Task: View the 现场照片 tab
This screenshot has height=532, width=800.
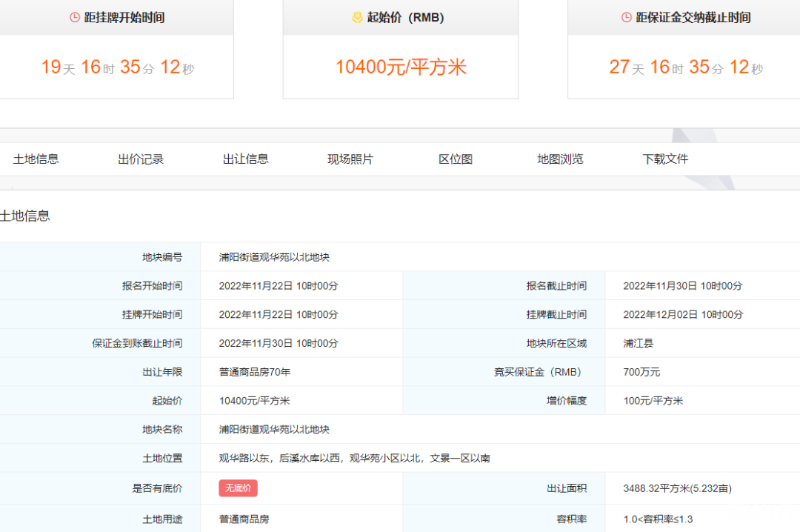Action: pyautogui.click(x=350, y=159)
